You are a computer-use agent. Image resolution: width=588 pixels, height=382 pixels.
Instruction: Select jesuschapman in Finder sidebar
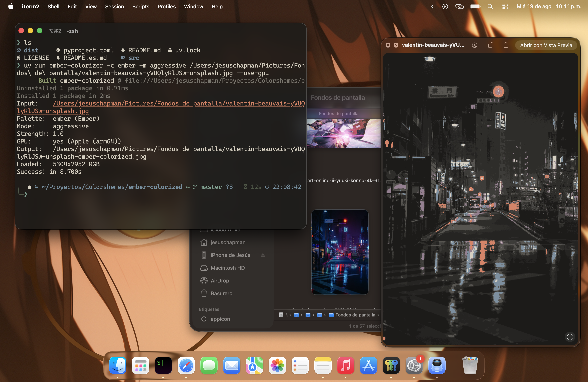(x=228, y=242)
